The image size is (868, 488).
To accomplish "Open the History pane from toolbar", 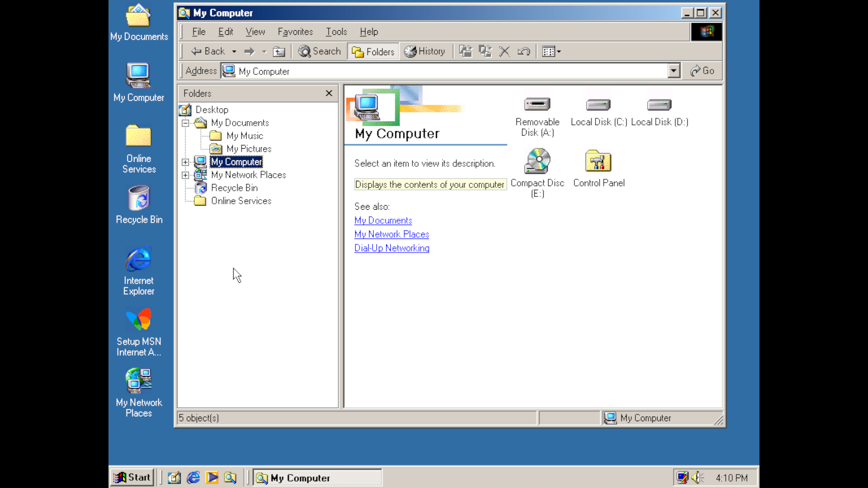I will pyautogui.click(x=425, y=52).
